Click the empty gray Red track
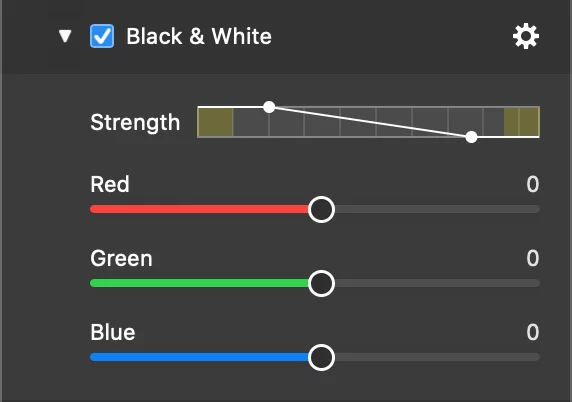Screen dimensions: 572x402 pyautogui.click(x=437, y=209)
